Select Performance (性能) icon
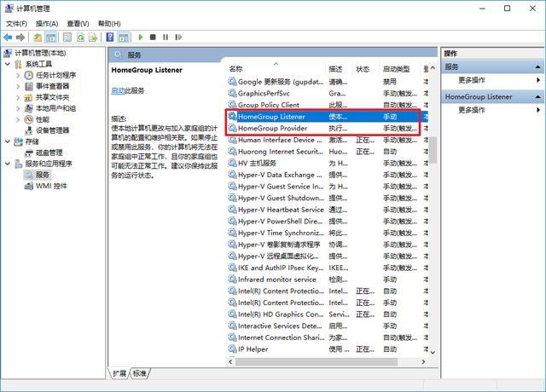546x392 pixels. (x=28, y=119)
